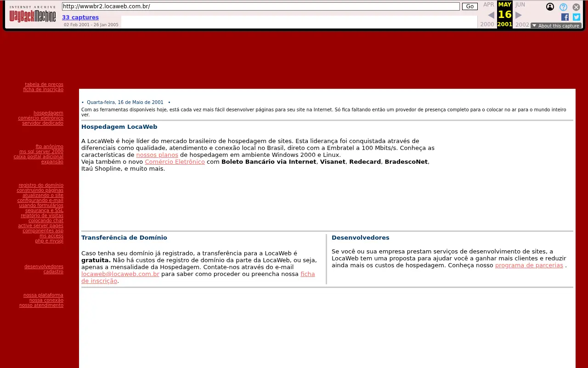Open php e mysql link
The width and height of the screenshot is (588, 368).
click(x=49, y=241)
